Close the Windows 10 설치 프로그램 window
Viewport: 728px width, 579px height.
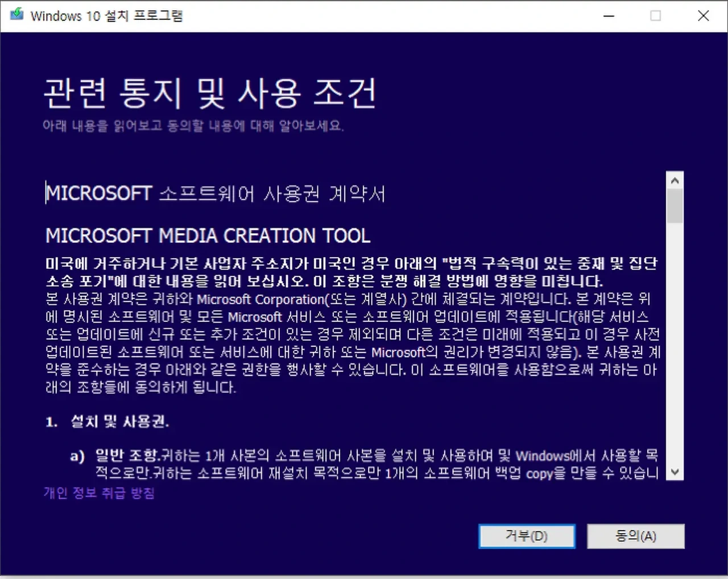click(x=704, y=16)
